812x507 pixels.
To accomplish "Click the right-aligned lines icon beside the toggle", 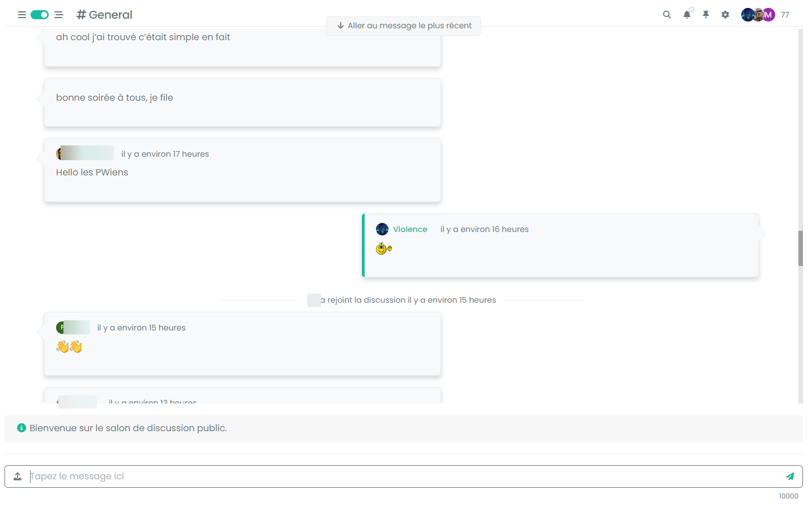I will 59,15.
